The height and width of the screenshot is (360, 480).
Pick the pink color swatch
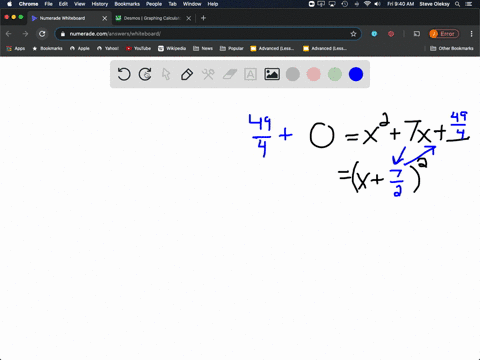[x=314, y=74]
